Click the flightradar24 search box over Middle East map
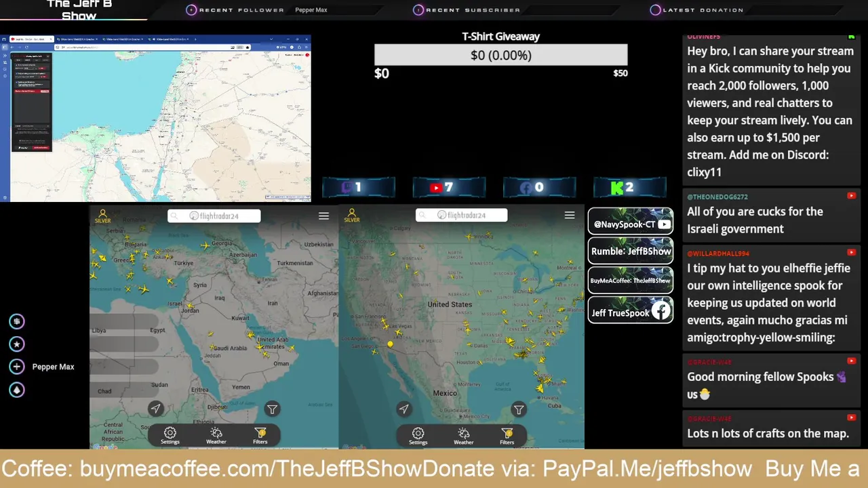Image resolution: width=868 pixels, height=488 pixels. point(214,216)
